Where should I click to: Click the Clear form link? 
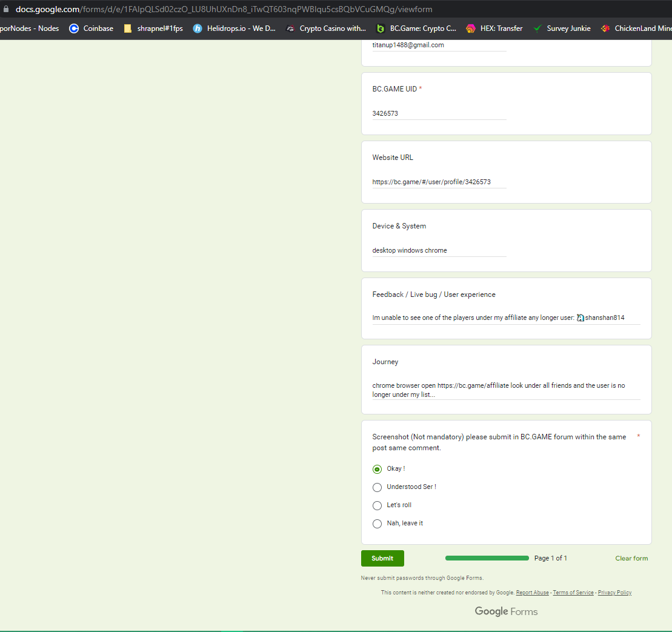coord(631,559)
